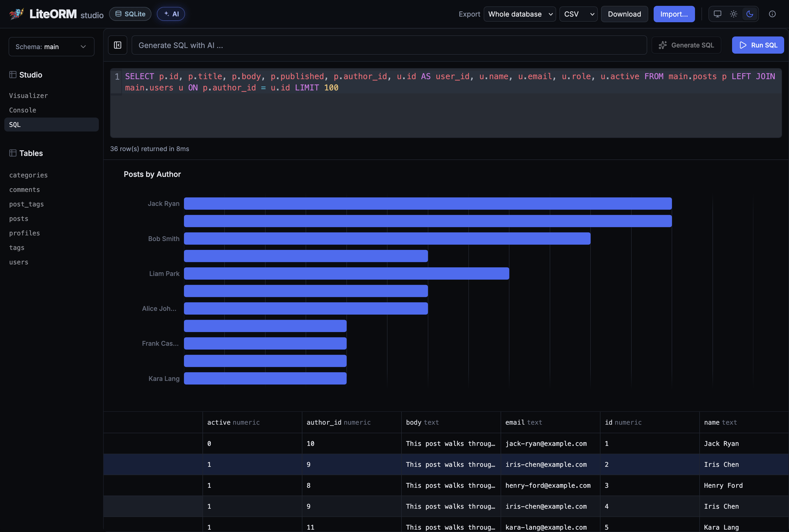The height and width of the screenshot is (532, 789).
Task: Focus the Generate SQL with AI input
Action: tap(389, 45)
